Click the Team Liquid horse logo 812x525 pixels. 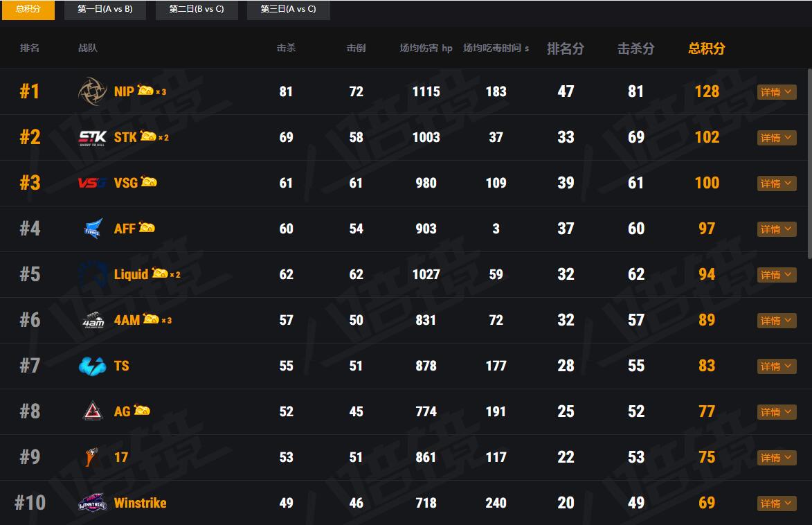coord(91,274)
